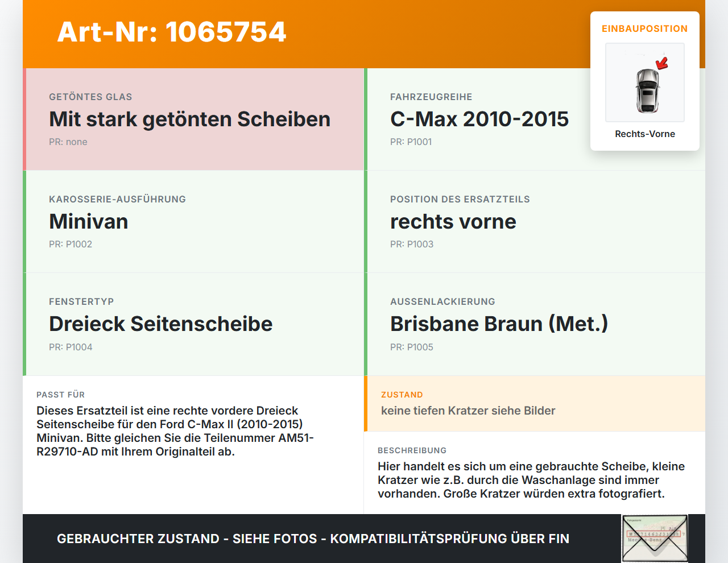Click the PR: P1001 code label
728x563 pixels.
411,142
